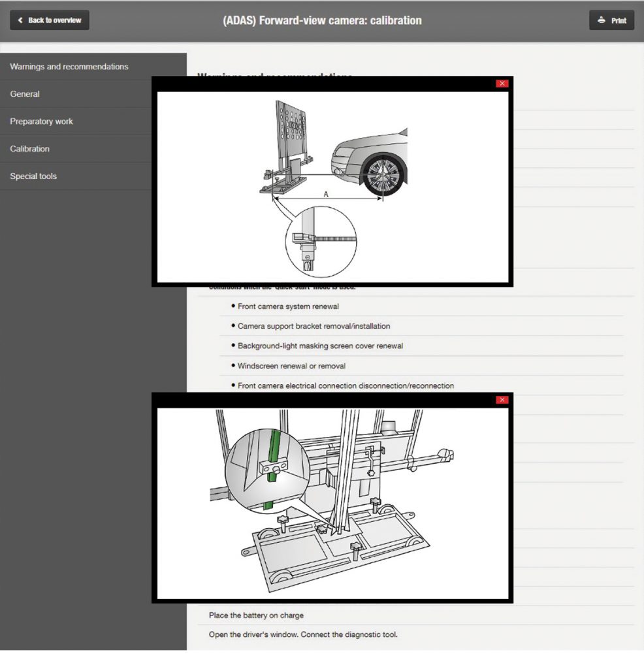Viewport: 644px width, 669px height.
Task: Select 'Front camera electrical connection disconnection/reconnection' line
Action: coord(346,385)
